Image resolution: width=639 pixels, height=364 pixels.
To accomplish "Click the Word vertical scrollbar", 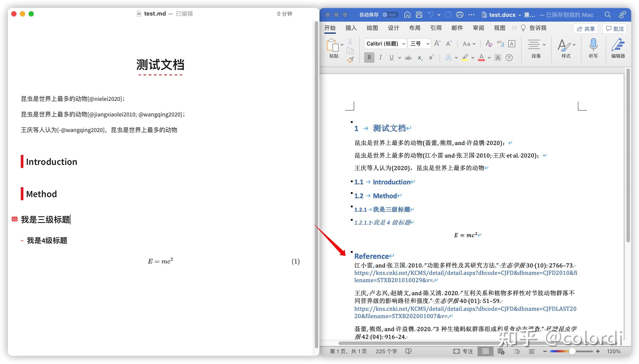I will tap(628, 155).
